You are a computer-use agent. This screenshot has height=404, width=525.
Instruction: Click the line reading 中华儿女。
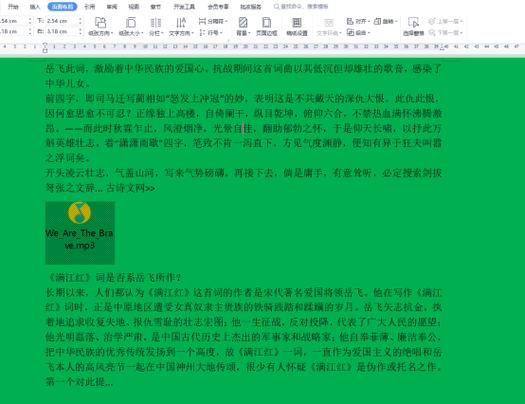click(67, 83)
